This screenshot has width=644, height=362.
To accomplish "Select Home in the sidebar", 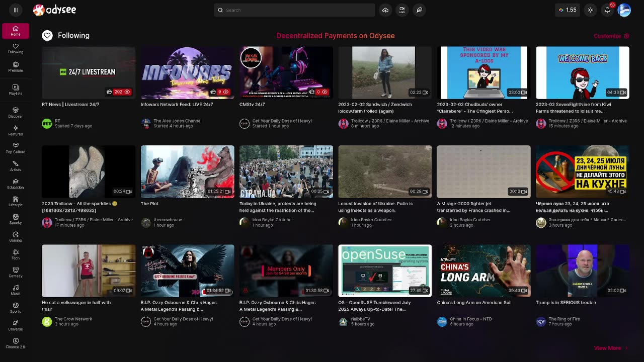I will coord(16,31).
